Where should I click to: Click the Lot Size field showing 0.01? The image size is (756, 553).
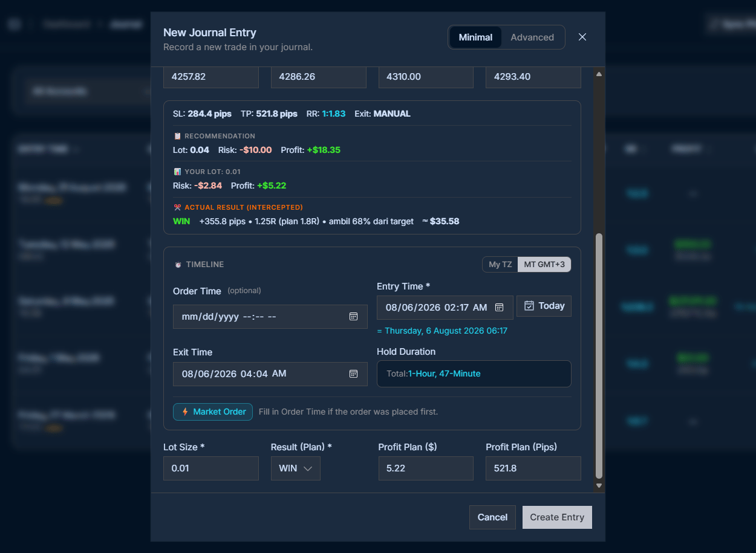pyautogui.click(x=211, y=468)
